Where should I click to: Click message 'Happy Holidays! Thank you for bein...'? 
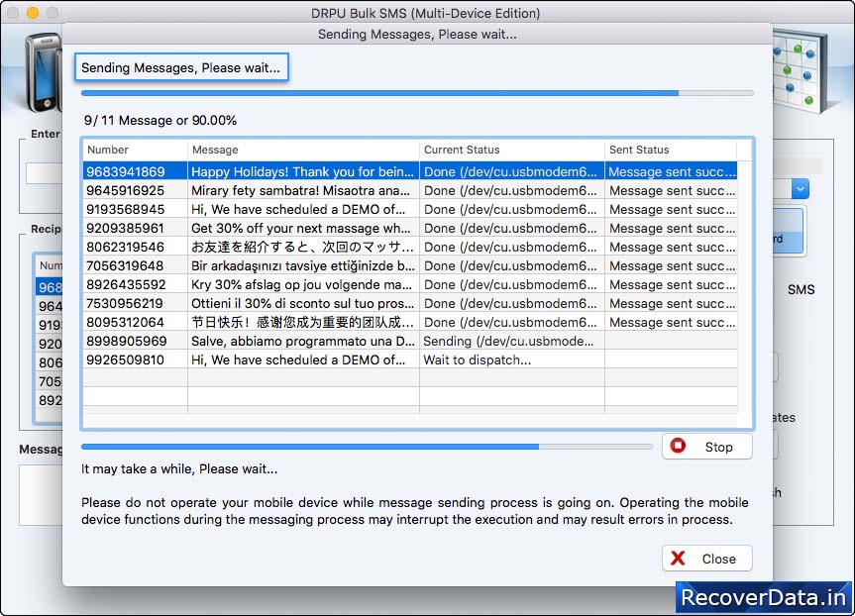(x=302, y=171)
